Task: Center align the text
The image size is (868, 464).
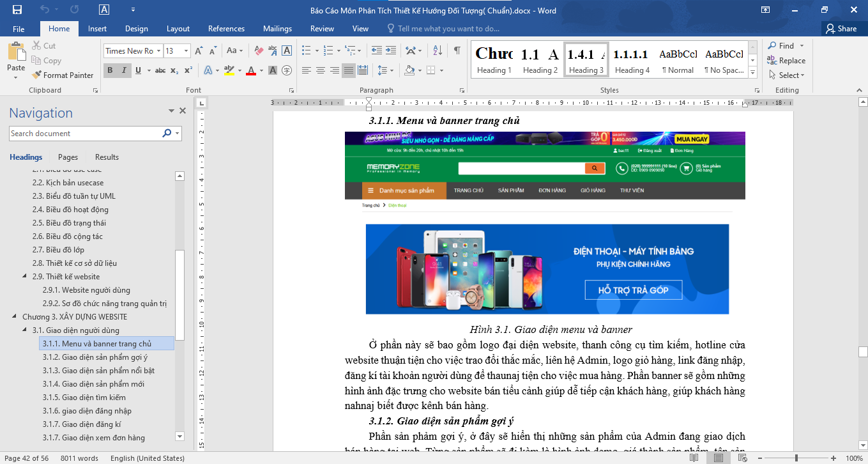Action: point(320,70)
